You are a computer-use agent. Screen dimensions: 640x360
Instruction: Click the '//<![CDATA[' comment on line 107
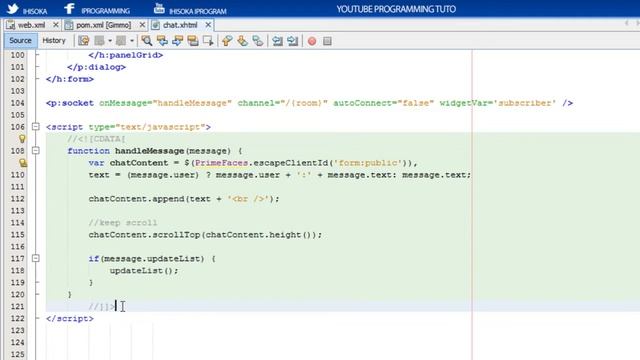pos(96,139)
